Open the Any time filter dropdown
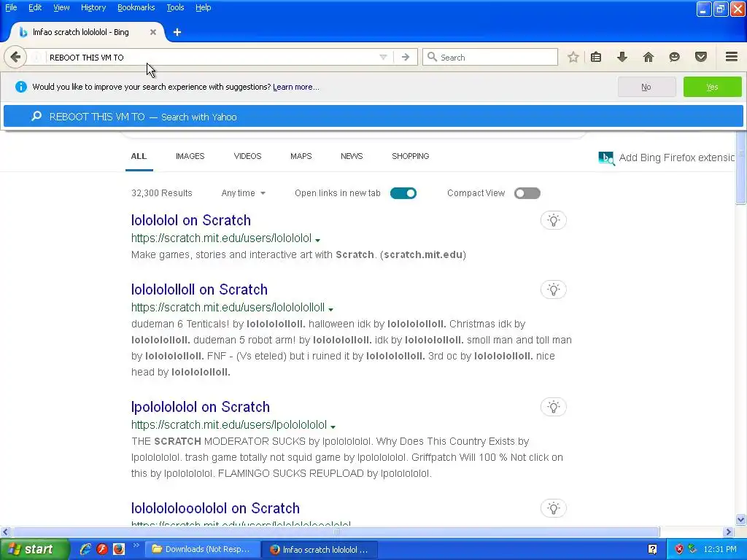The height and width of the screenshot is (560, 747). click(243, 193)
